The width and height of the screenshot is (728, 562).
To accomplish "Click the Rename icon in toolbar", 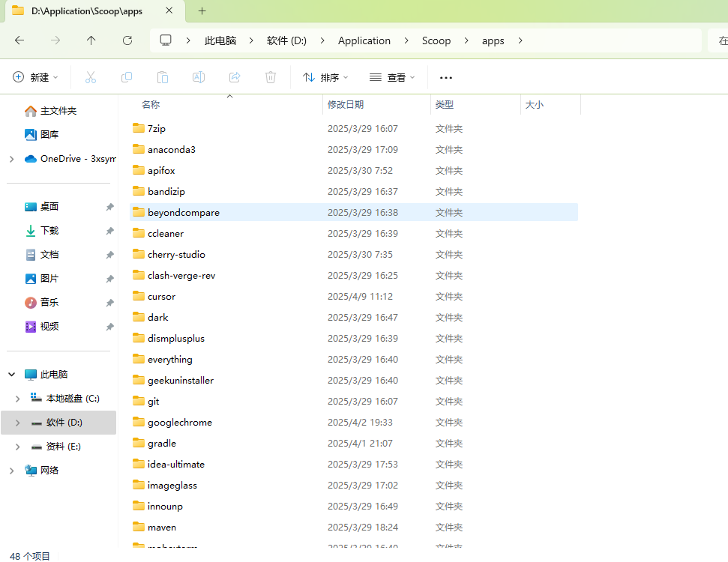I will (x=199, y=77).
